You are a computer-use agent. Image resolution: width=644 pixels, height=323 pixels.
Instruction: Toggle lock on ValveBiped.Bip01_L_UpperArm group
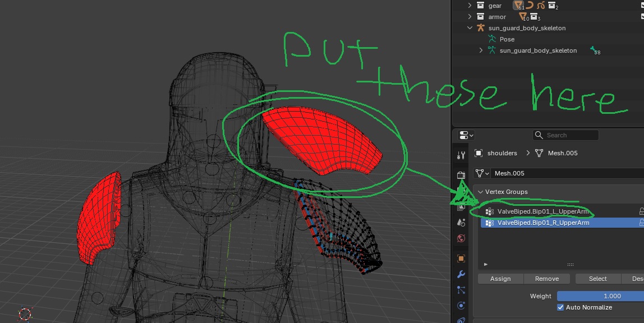641,211
